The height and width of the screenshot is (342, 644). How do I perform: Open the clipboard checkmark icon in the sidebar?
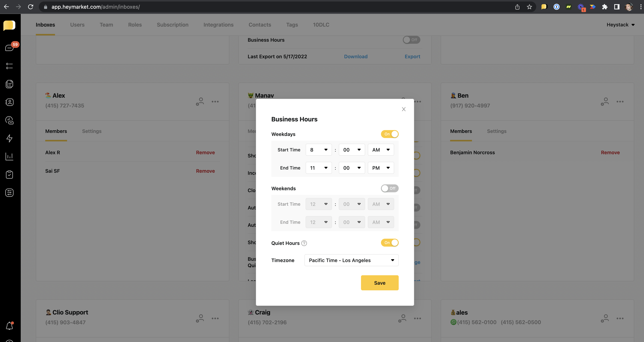9,175
